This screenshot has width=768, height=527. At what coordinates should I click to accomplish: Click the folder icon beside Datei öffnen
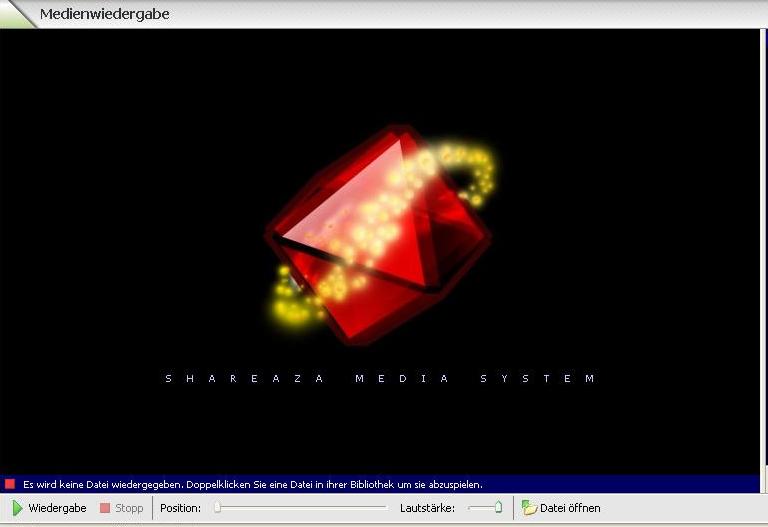[x=529, y=507]
